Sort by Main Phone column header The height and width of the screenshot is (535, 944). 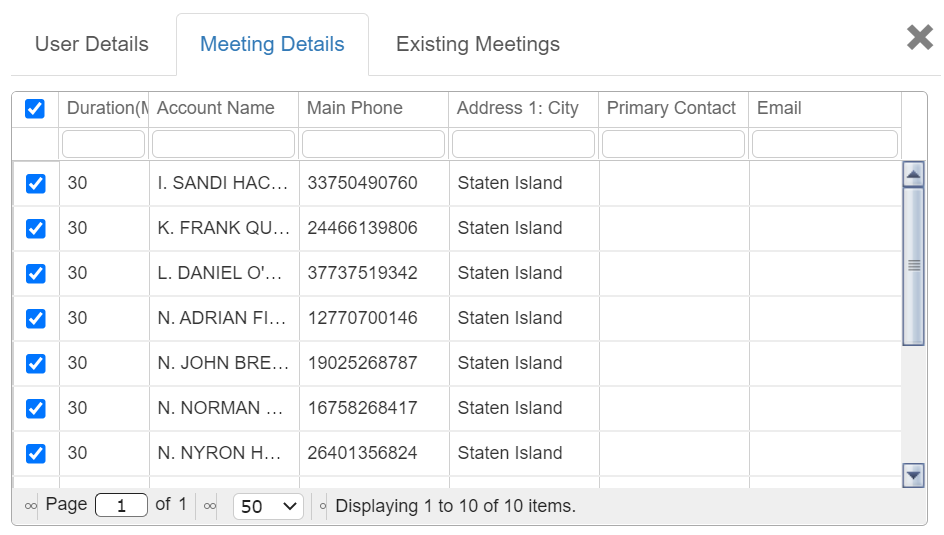tap(355, 108)
